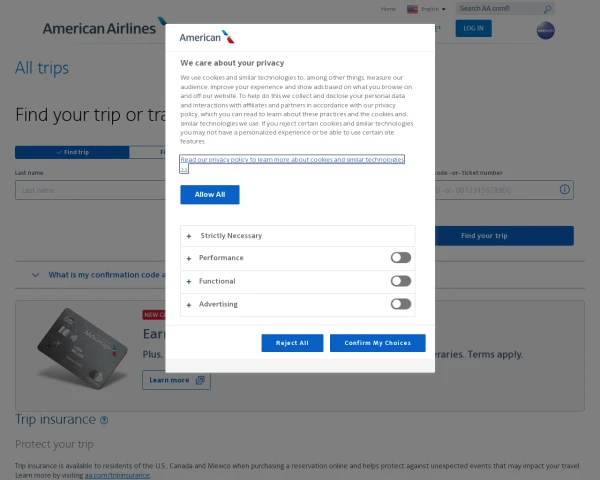Viewport: 600px width, 480px height.
Task: Open the English language dropdown
Action: (x=432, y=8)
